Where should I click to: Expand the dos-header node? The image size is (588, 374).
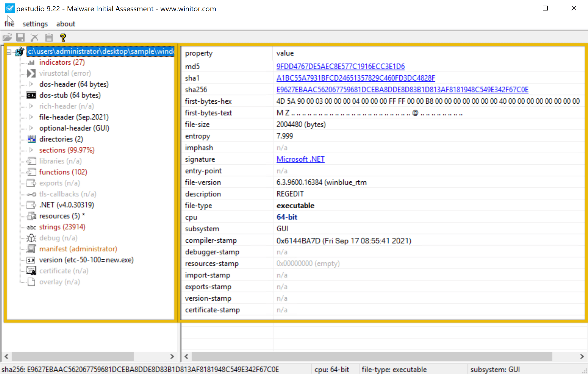31,84
